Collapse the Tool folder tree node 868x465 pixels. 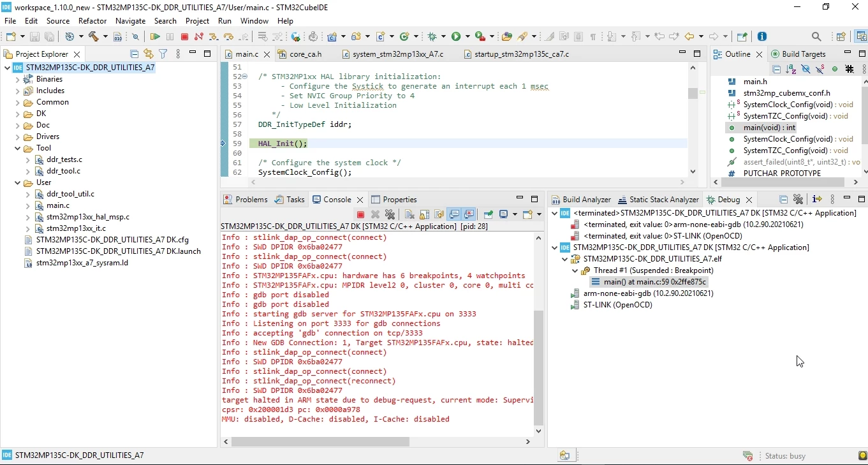[x=18, y=148]
